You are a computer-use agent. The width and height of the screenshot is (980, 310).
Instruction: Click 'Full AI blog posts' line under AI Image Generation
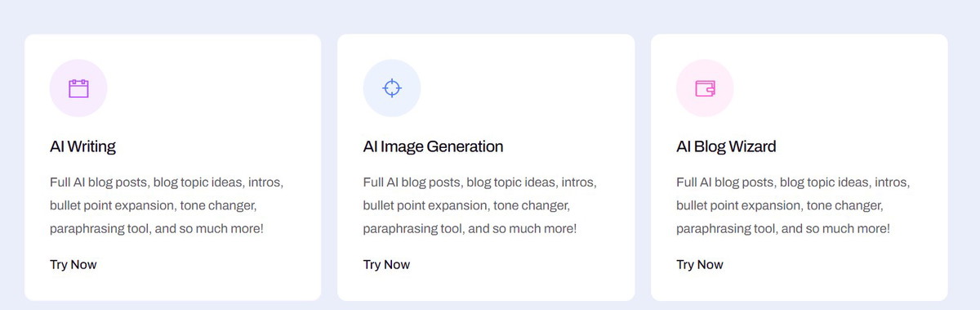click(x=480, y=182)
